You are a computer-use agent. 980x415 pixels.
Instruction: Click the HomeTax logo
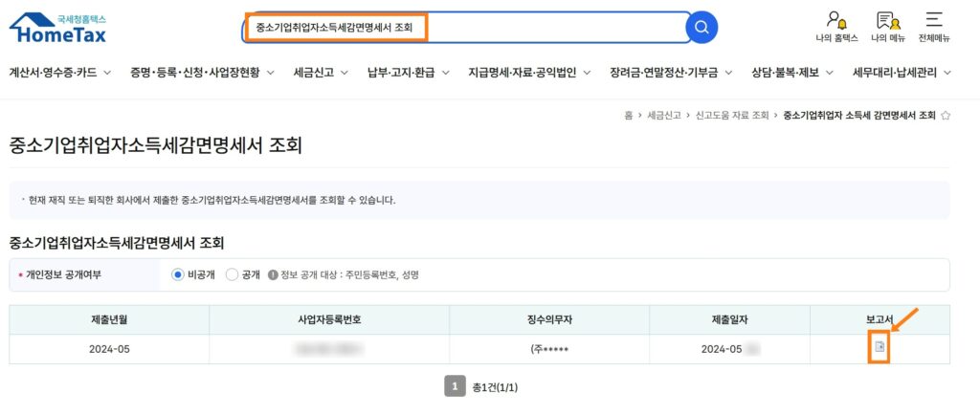58,28
